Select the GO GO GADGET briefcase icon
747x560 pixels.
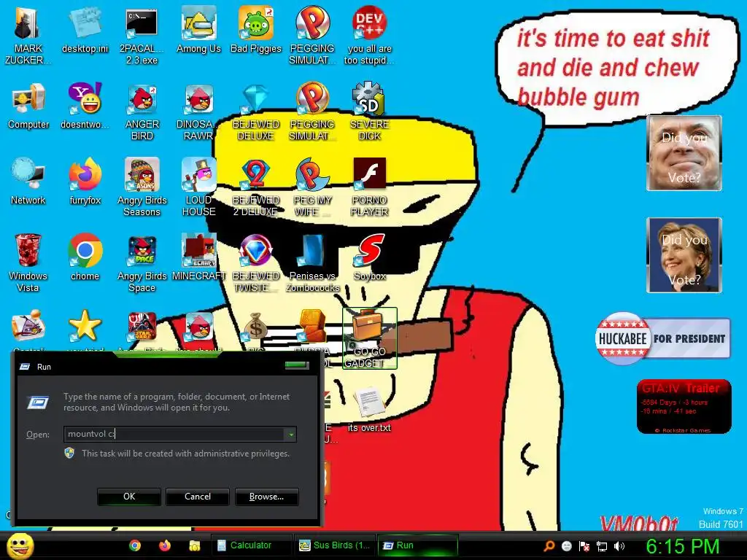[369, 338]
